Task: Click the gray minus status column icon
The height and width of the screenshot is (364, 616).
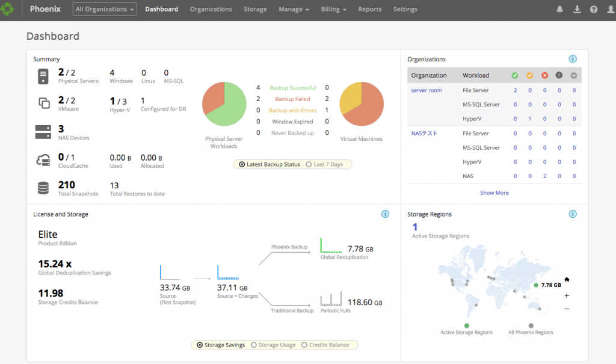Action: [x=574, y=75]
